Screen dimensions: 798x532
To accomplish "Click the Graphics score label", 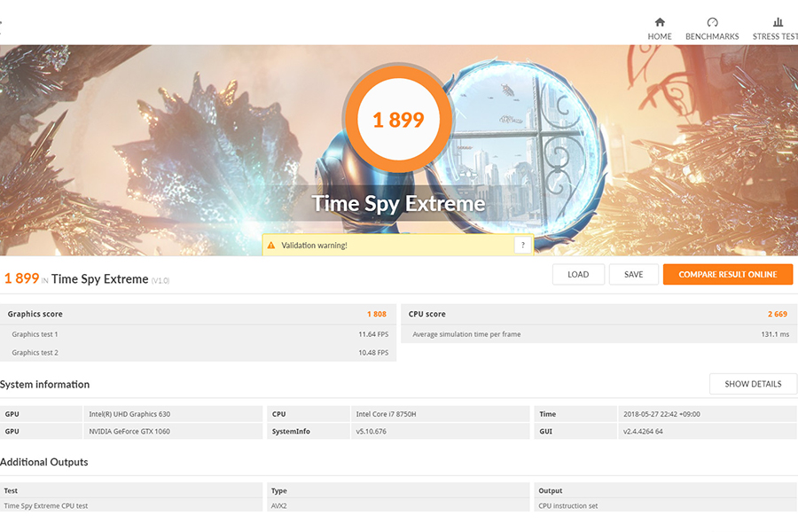I will click(35, 314).
